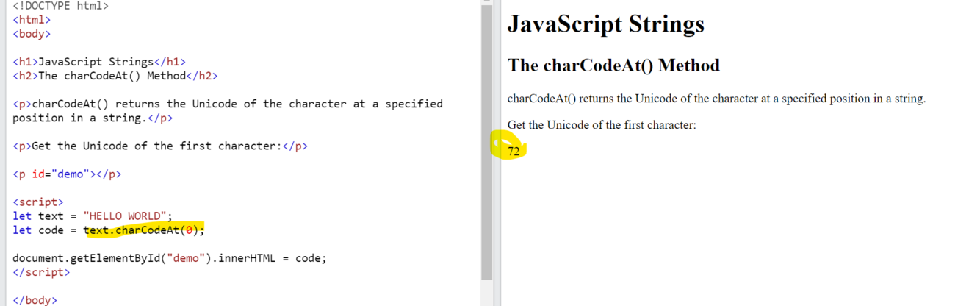Click the highlighted 'text.charCodeAt(0);' expression
The width and height of the screenshot is (980, 306).
pyautogui.click(x=144, y=230)
